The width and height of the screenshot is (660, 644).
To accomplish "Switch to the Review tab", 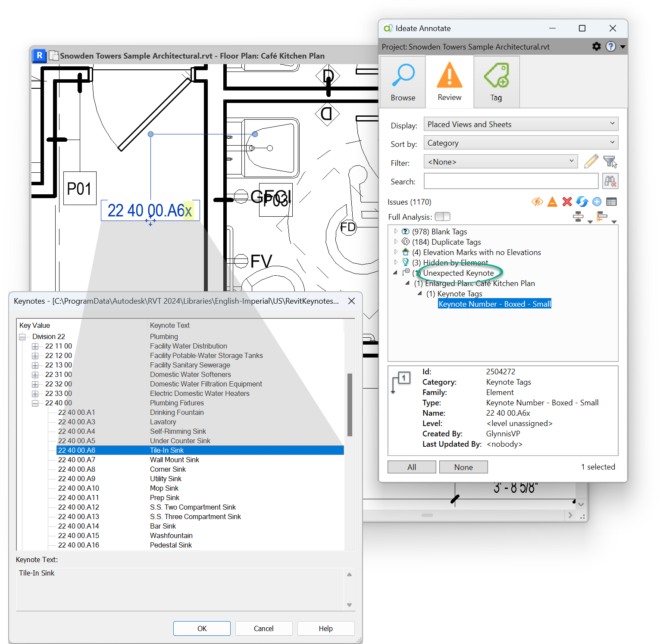I will 449,82.
